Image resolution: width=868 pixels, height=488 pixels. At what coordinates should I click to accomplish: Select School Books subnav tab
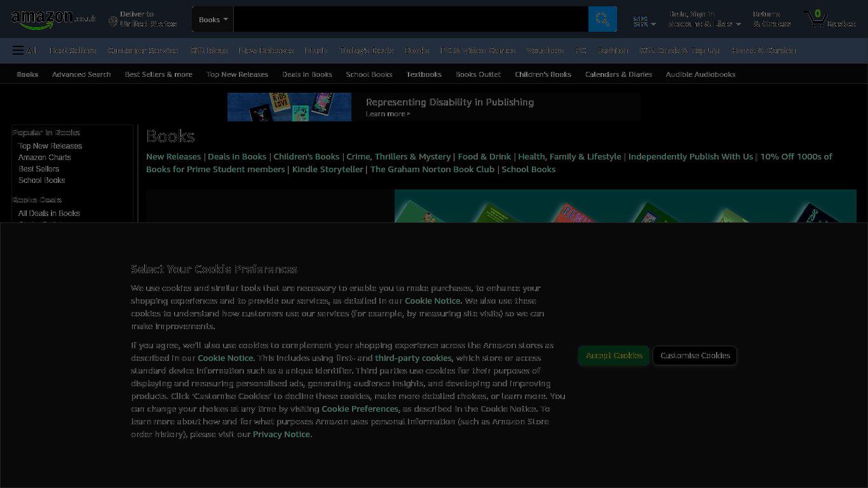pos(369,74)
